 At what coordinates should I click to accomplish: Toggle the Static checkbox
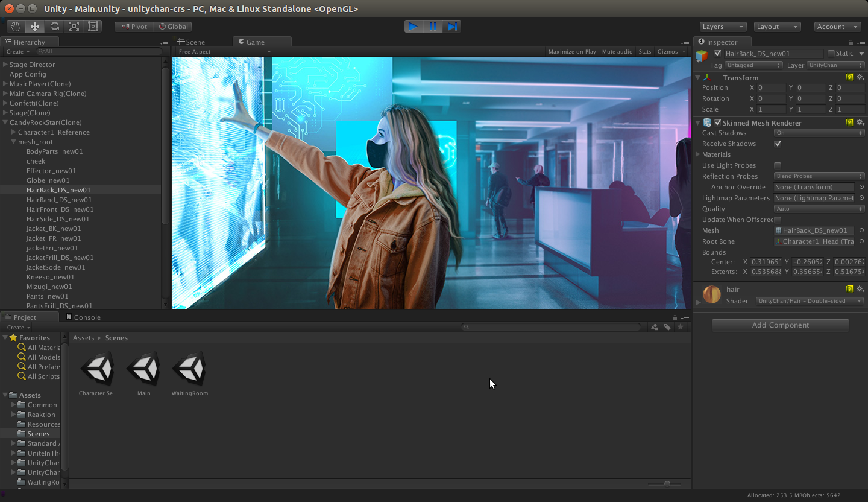(x=831, y=53)
